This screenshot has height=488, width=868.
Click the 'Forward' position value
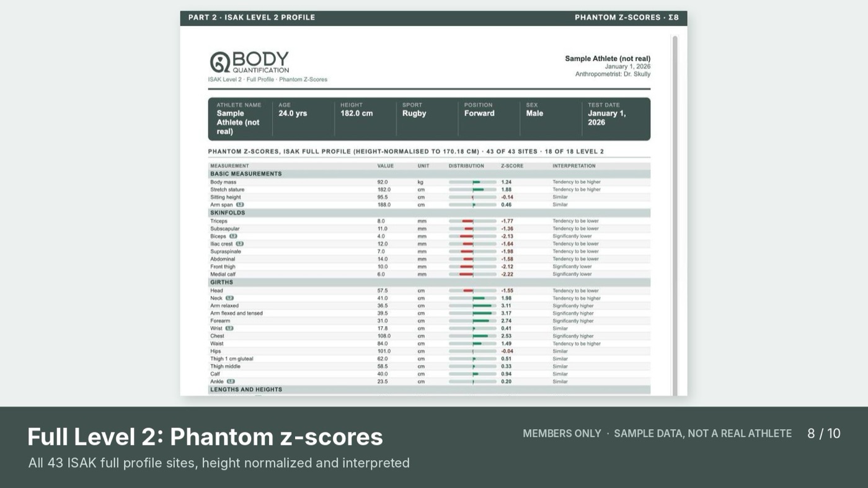[x=479, y=113]
